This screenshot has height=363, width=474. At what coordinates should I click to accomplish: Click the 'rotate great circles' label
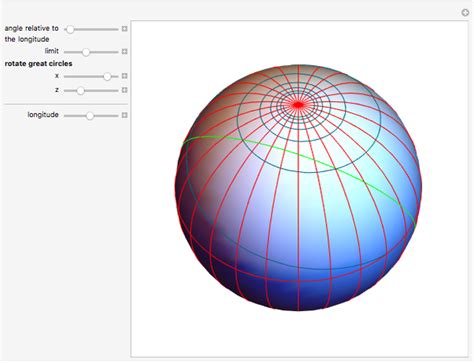coord(38,64)
